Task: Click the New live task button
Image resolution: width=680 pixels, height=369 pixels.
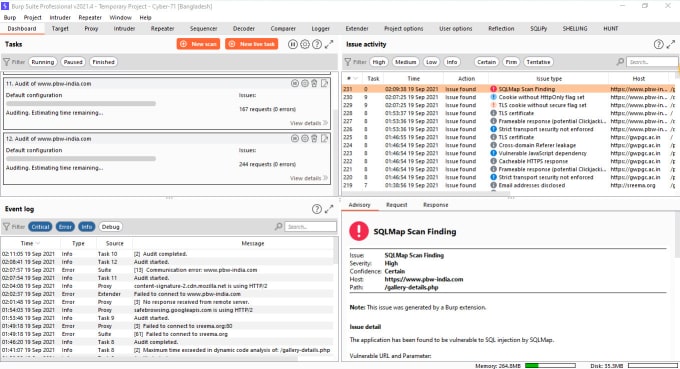Action: click(252, 44)
